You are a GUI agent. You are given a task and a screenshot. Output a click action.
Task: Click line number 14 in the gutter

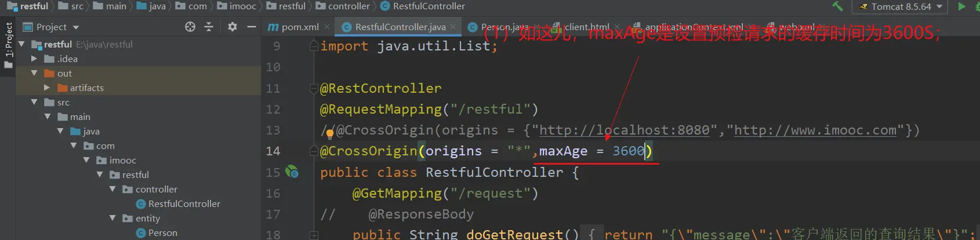(x=273, y=151)
